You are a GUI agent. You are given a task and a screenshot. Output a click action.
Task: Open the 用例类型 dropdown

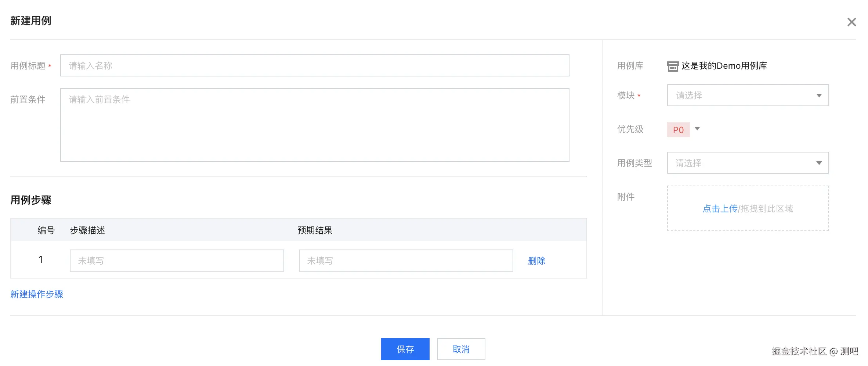747,163
